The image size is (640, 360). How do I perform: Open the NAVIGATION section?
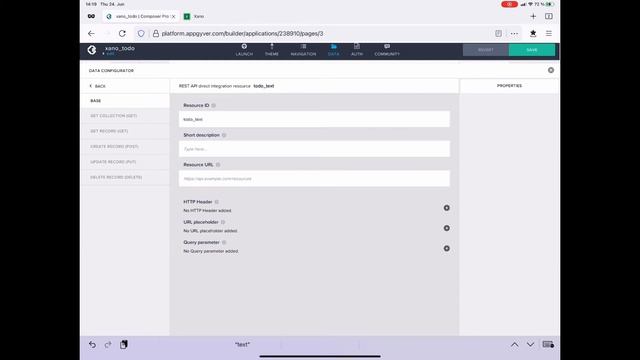click(x=303, y=50)
